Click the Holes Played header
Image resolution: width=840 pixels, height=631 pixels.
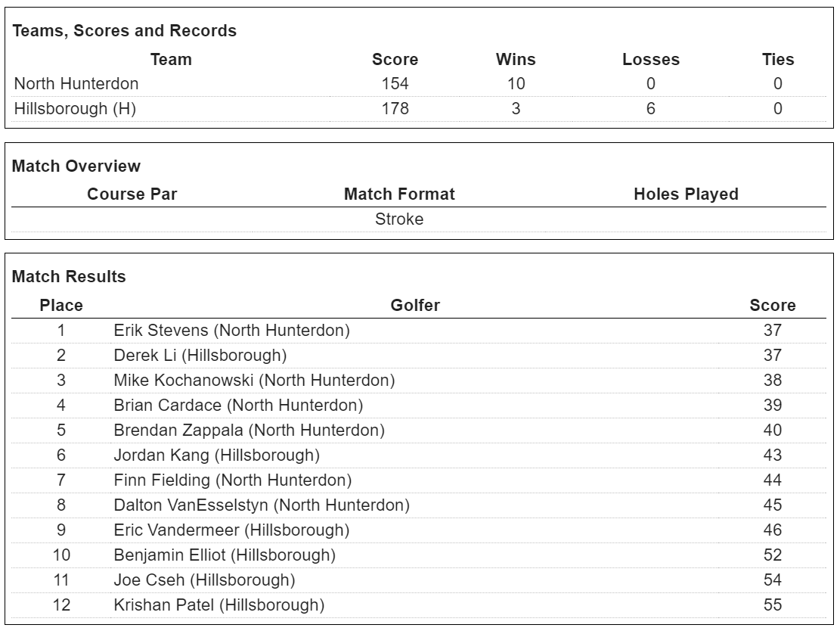(686, 194)
